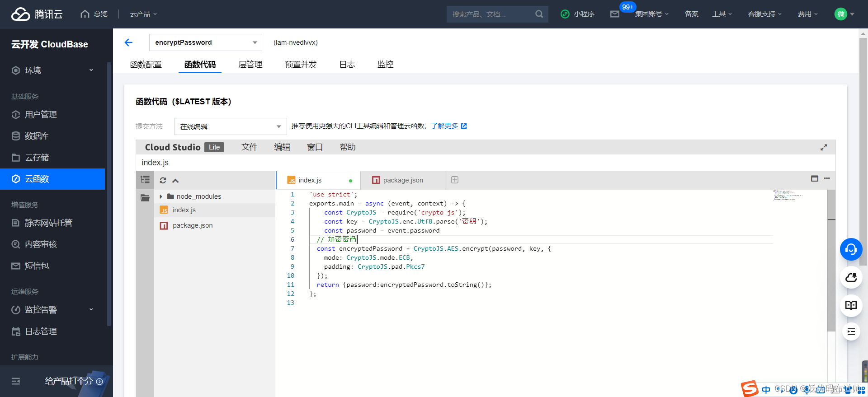Open the 总览 home overview link
This screenshot has width=868, height=397.
coord(94,14)
